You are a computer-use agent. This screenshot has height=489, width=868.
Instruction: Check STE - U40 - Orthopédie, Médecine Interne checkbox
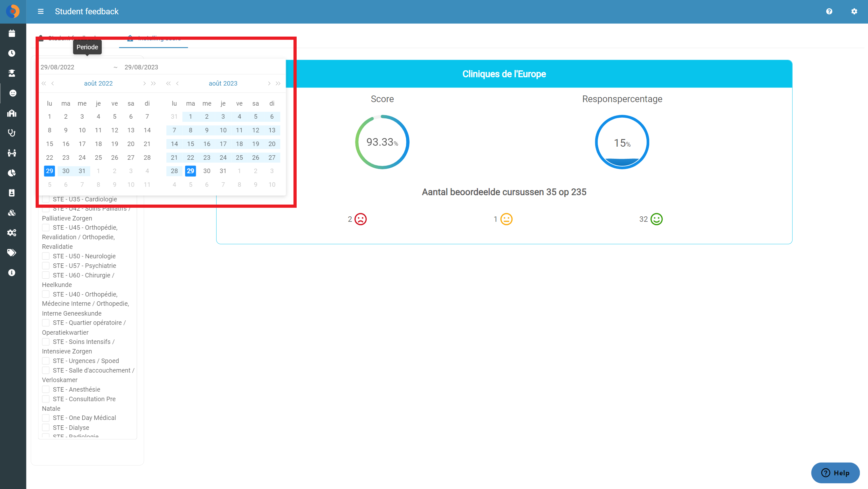point(46,294)
